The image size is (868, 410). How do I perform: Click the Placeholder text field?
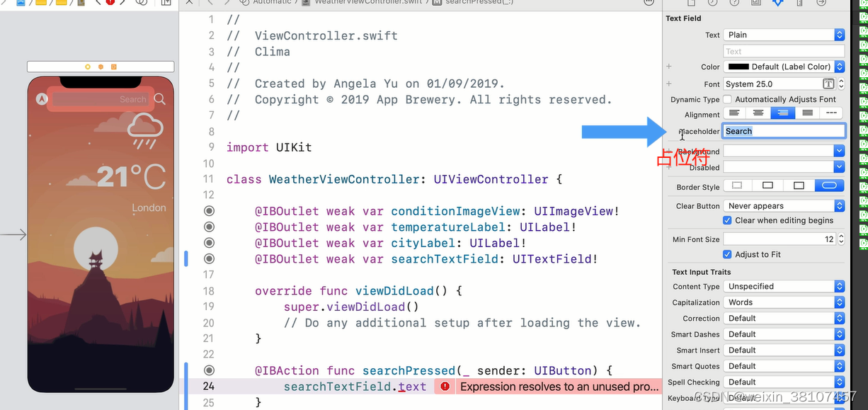[x=783, y=131]
